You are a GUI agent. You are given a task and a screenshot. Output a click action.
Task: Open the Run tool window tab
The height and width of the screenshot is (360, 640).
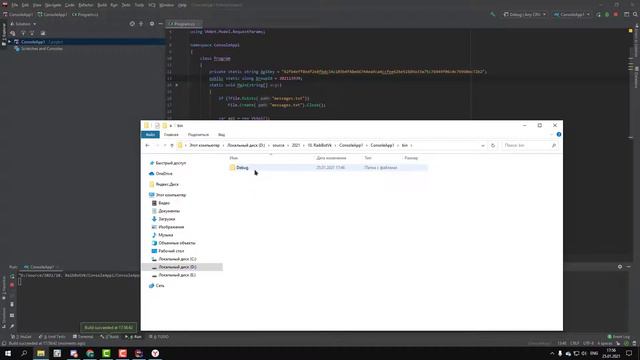(x=133, y=337)
